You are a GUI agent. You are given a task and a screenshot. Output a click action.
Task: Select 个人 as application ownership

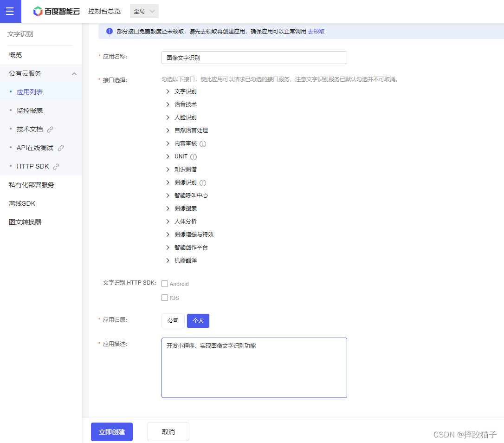point(198,321)
